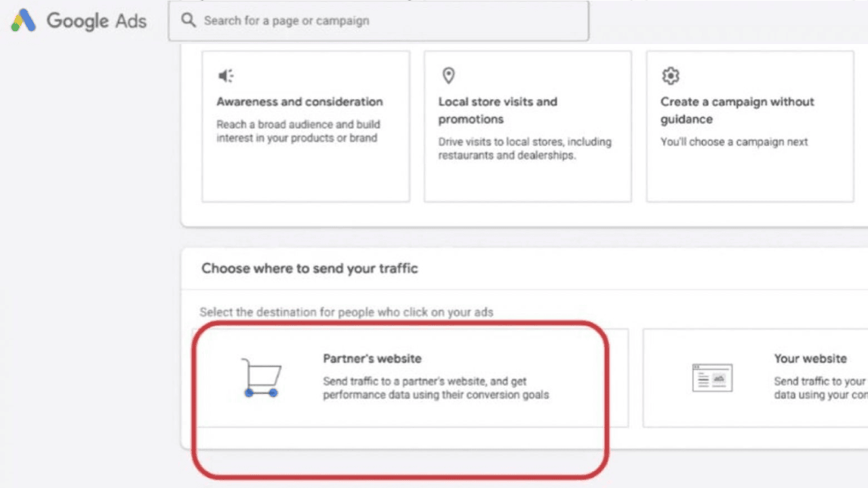Viewport: 868px width, 488px height.
Task: Click the search magnifier icon
Action: point(189,20)
